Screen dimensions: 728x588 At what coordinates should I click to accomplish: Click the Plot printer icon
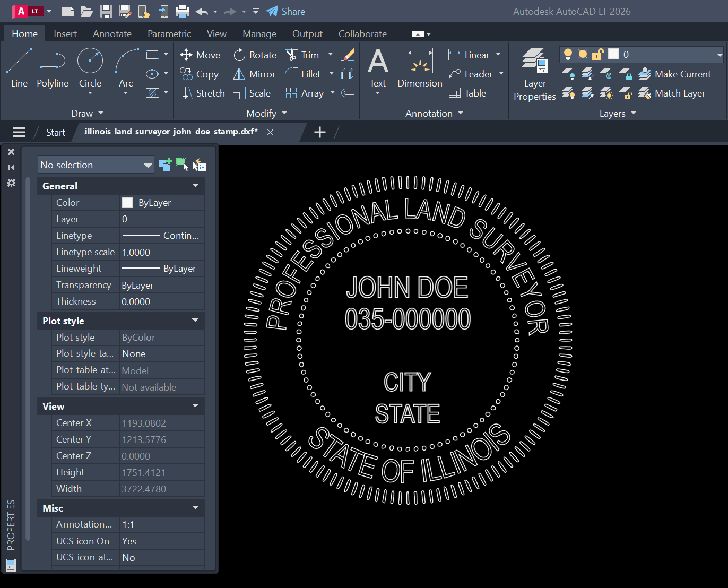[x=183, y=11]
